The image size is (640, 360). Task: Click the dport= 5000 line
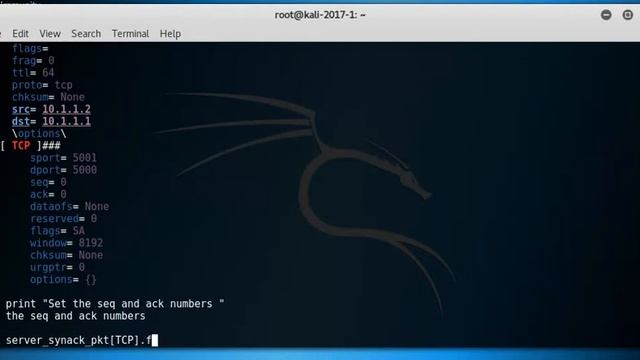63,170
